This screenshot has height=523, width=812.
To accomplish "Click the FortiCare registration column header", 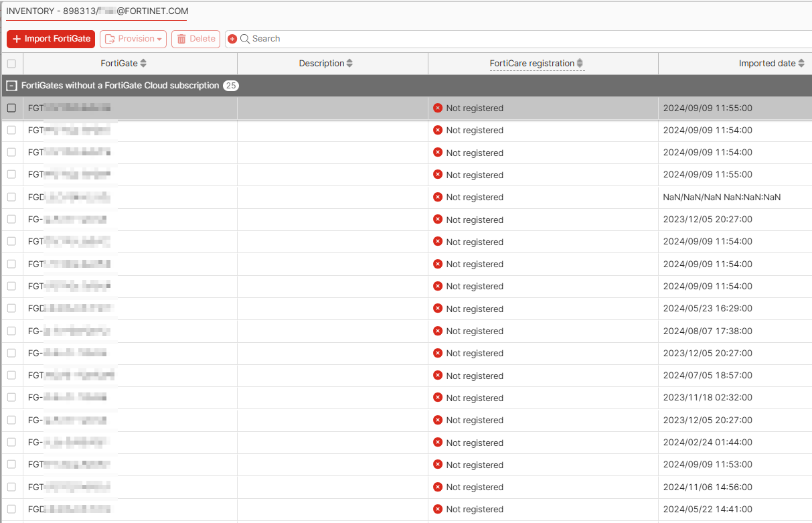I will point(532,64).
